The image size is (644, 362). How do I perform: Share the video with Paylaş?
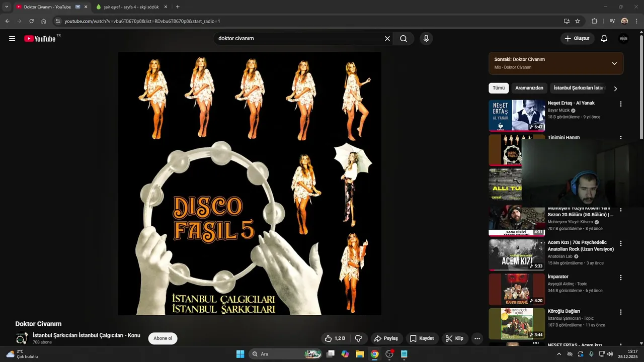[386, 338]
